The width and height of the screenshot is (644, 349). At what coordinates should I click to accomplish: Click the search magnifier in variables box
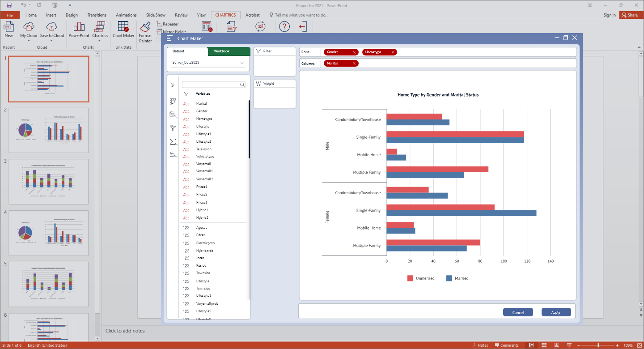click(242, 85)
